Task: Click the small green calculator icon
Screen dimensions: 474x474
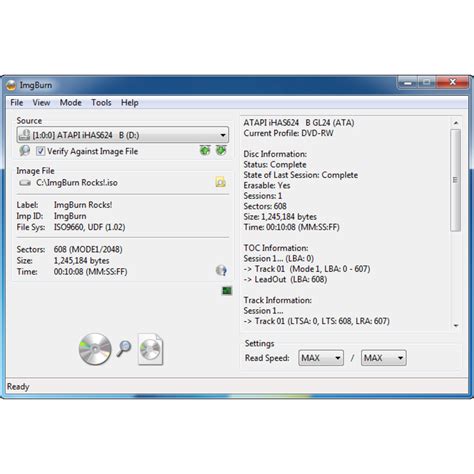Action: coord(227,291)
